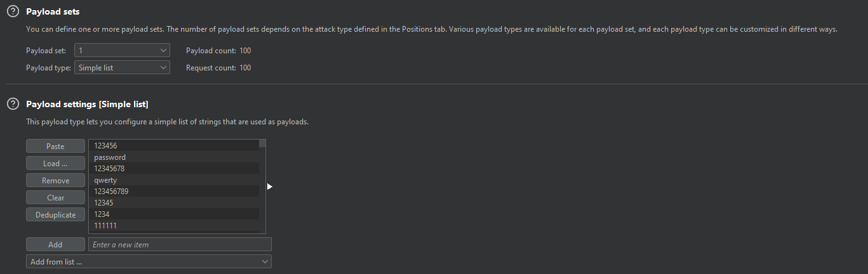Open help for Payload settings
The height and width of the screenshot is (274, 868).
[13, 104]
